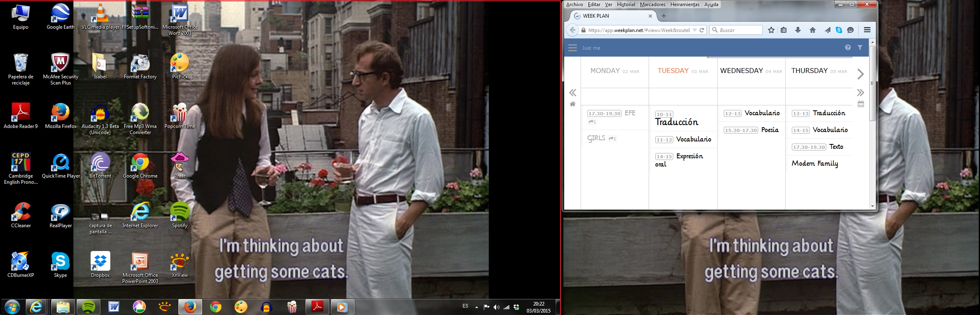Open Thursday Texto 17.30-19.30 task
This screenshot has width=980, height=315.
click(819, 147)
